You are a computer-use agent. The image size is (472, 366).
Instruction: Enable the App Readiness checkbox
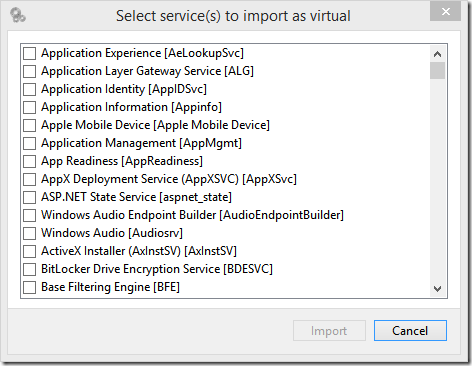pyautogui.click(x=29, y=161)
